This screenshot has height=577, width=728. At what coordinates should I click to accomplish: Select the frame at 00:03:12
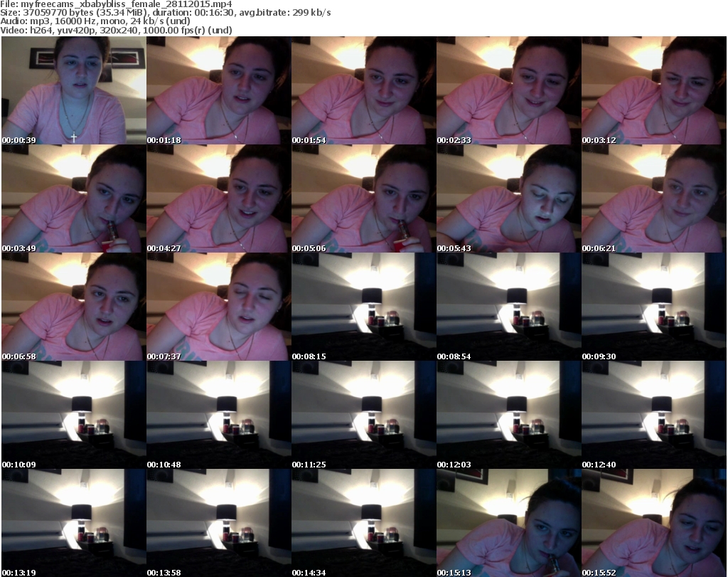coord(654,90)
